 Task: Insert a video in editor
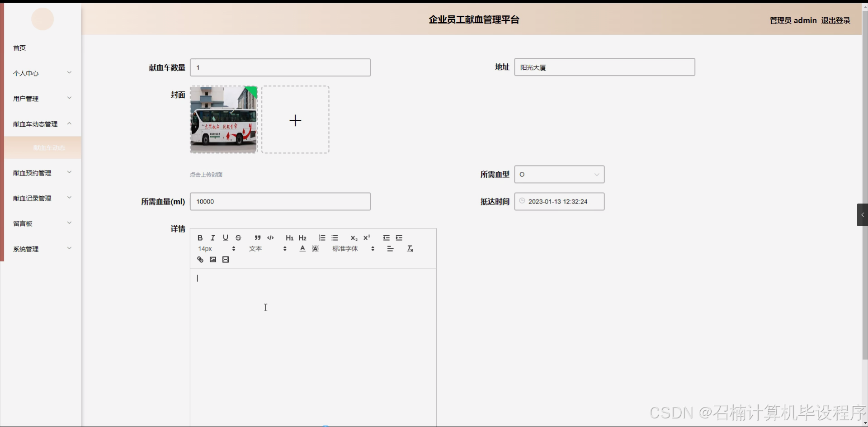(x=226, y=260)
